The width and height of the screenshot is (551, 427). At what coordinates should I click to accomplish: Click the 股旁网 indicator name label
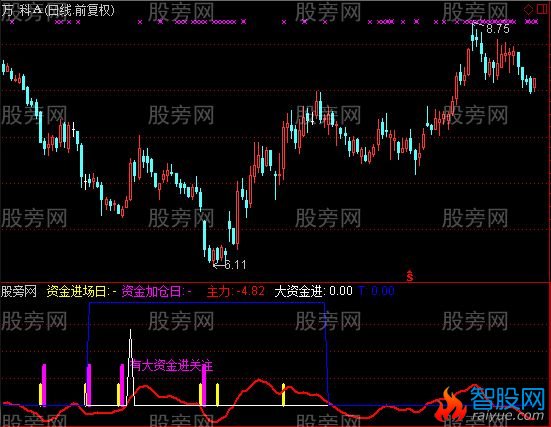(x=19, y=291)
